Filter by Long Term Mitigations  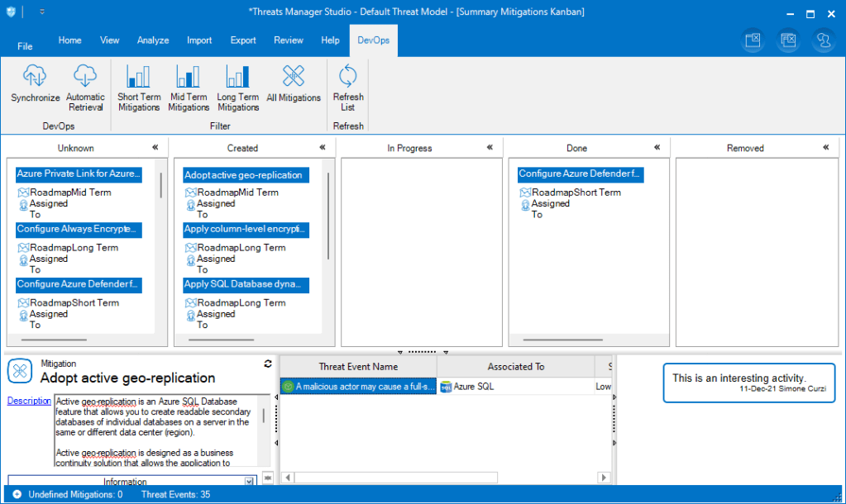click(x=238, y=77)
